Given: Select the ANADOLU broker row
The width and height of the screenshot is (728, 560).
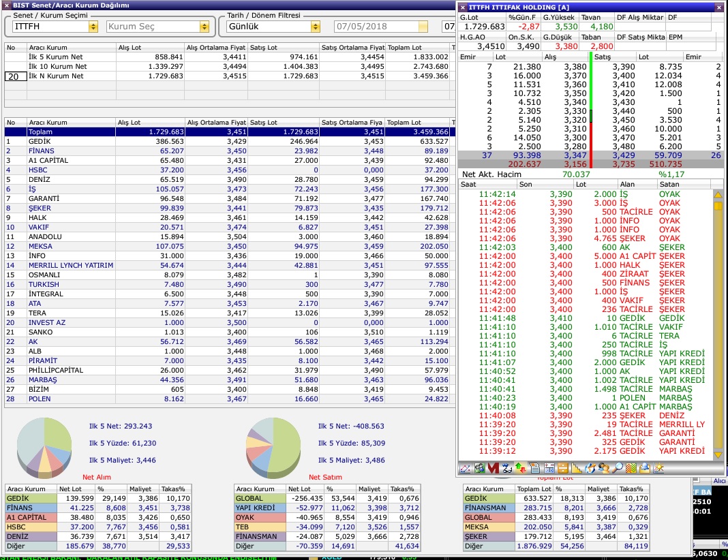Looking at the screenshot, I should (230, 236).
